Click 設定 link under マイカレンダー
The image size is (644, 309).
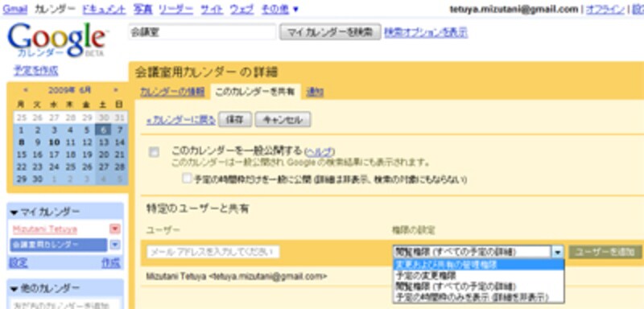click(x=18, y=262)
